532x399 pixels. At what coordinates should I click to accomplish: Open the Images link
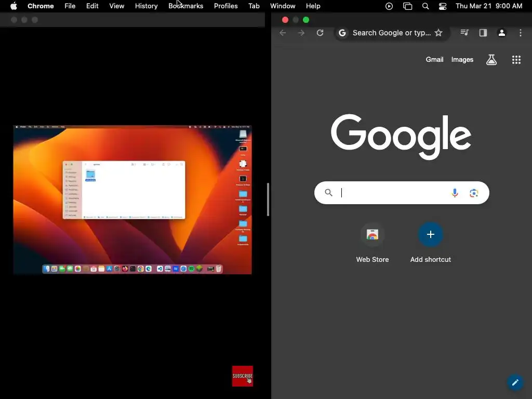coord(462,59)
